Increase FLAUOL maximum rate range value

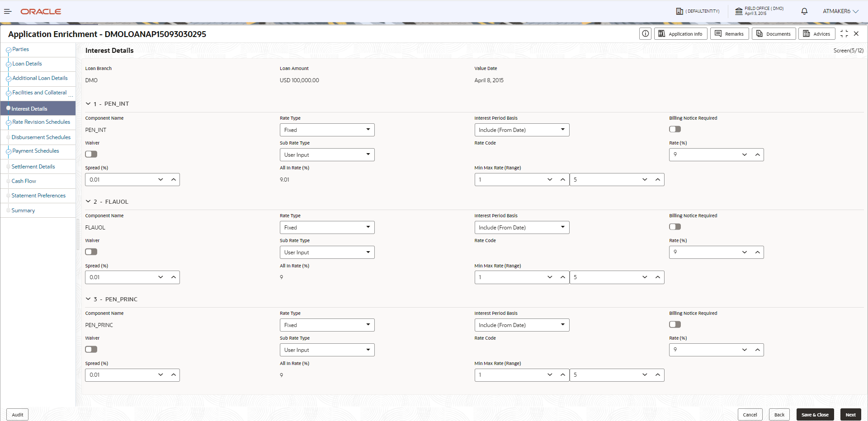657,277
